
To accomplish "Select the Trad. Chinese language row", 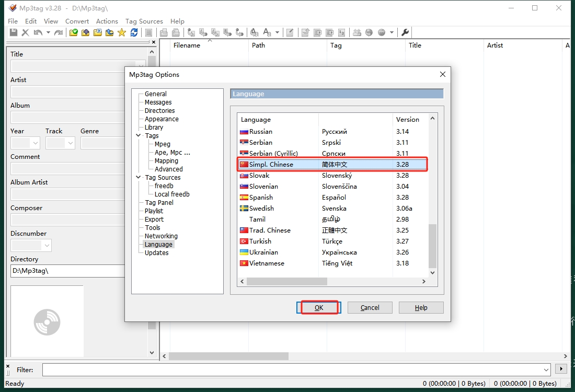I will (332, 230).
